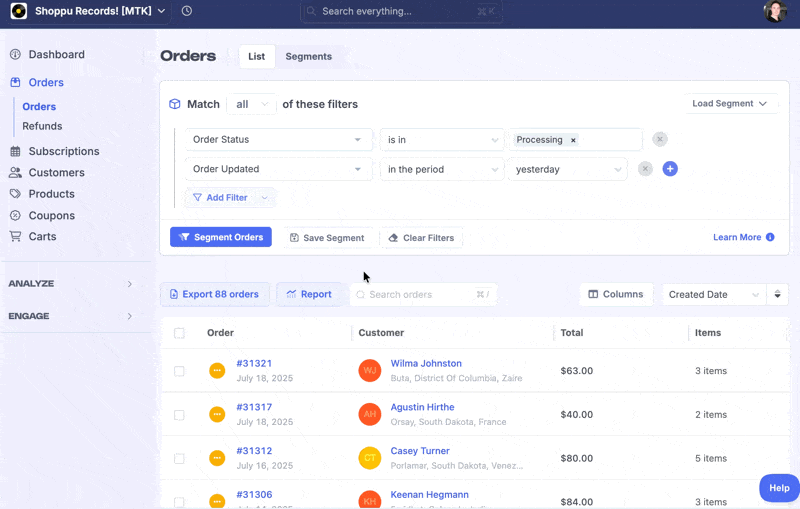Focus the Search everything field

[402, 11]
